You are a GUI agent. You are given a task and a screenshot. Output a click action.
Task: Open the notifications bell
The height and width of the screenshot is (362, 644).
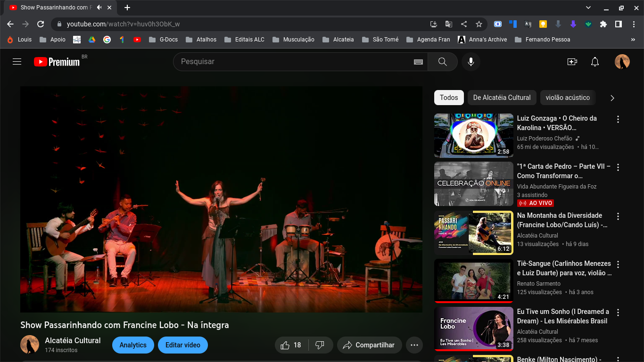point(595,62)
